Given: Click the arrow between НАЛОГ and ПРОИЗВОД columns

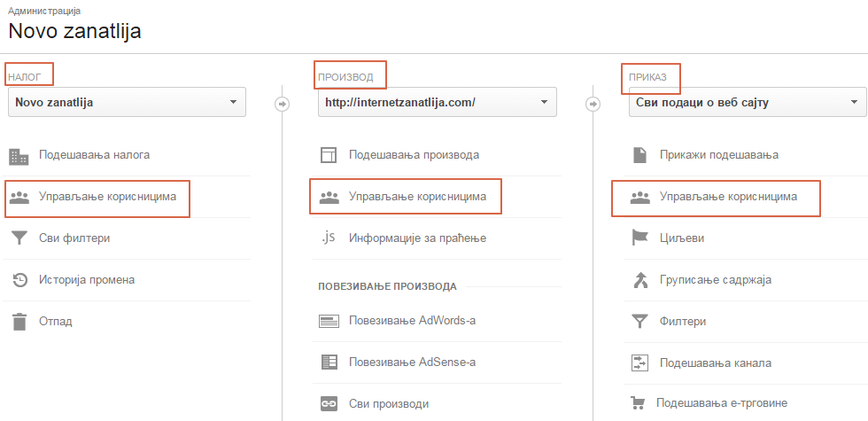Looking at the screenshot, I should click(283, 104).
